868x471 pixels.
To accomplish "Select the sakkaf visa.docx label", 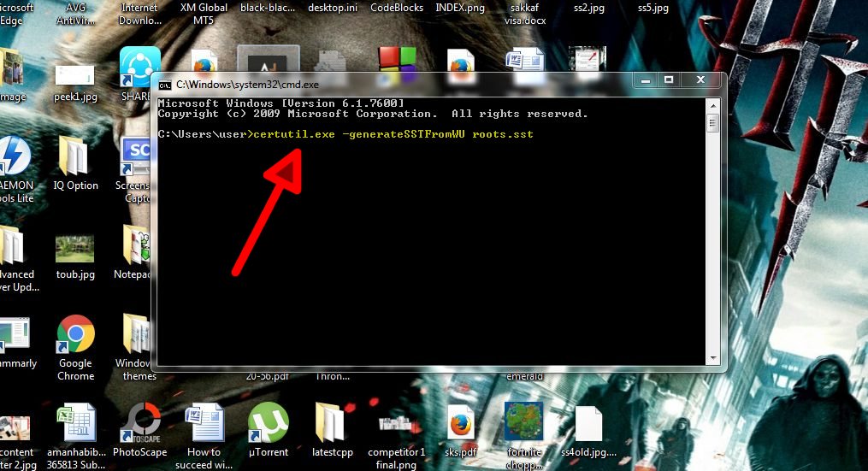I will click(x=525, y=14).
